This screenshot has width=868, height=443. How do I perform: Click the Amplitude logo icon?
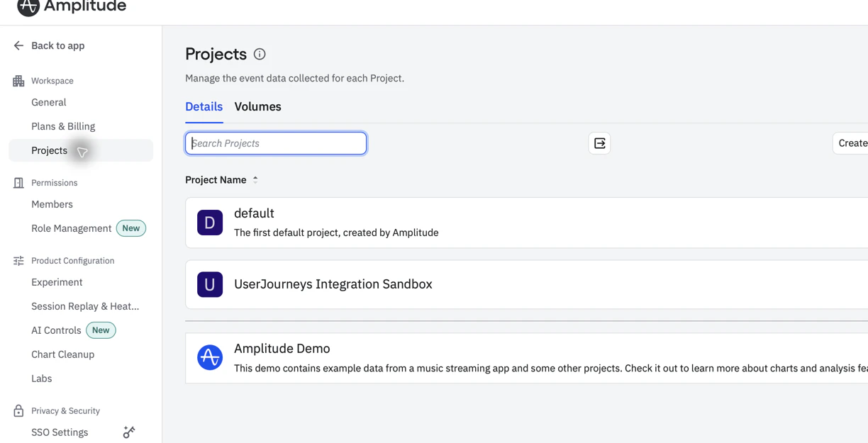[28, 6]
